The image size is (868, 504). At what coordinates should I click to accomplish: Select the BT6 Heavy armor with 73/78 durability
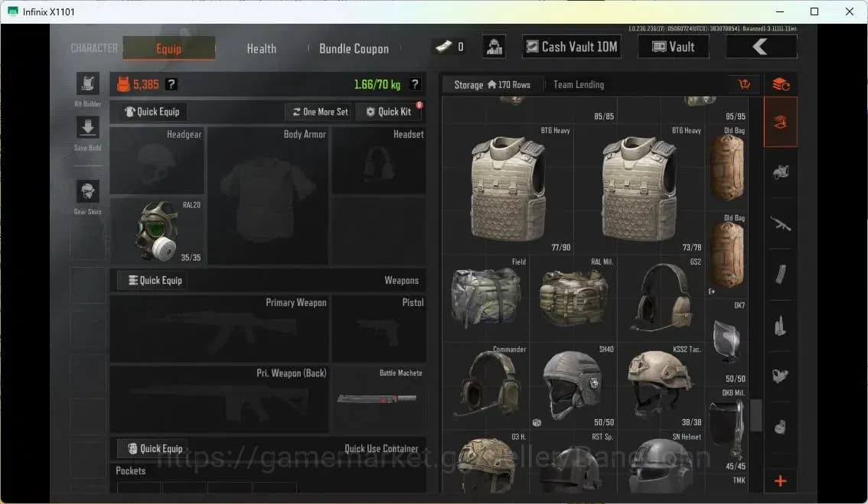pos(639,189)
